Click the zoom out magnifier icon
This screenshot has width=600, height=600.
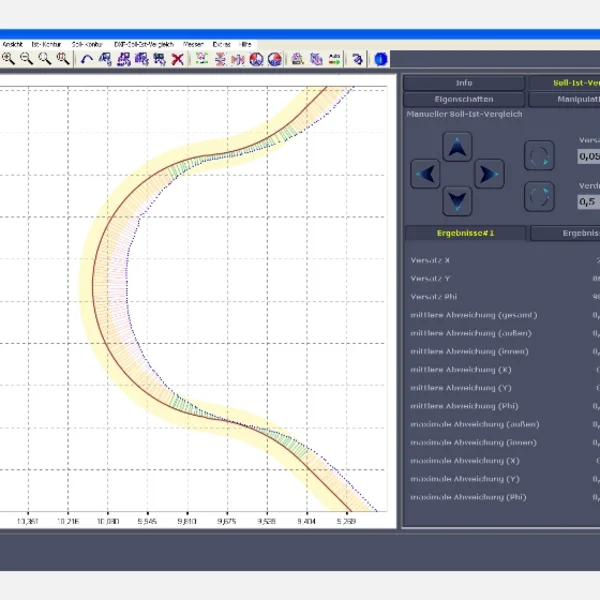pyautogui.click(x=26, y=59)
